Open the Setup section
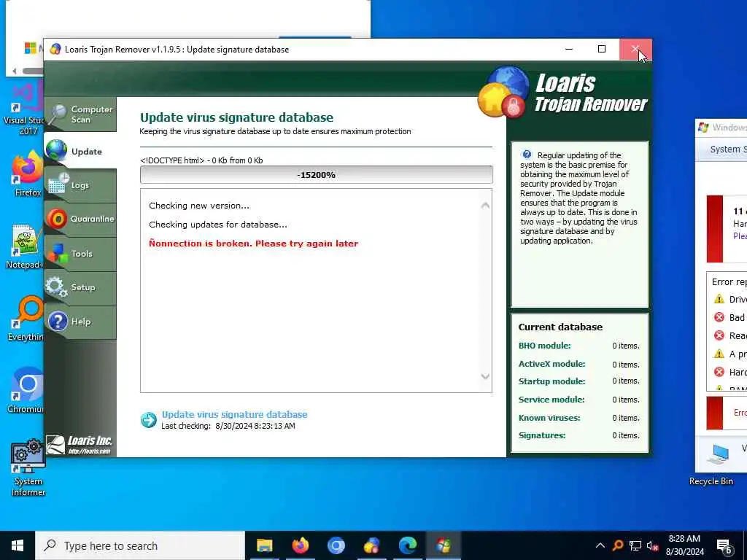 tap(80, 287)
